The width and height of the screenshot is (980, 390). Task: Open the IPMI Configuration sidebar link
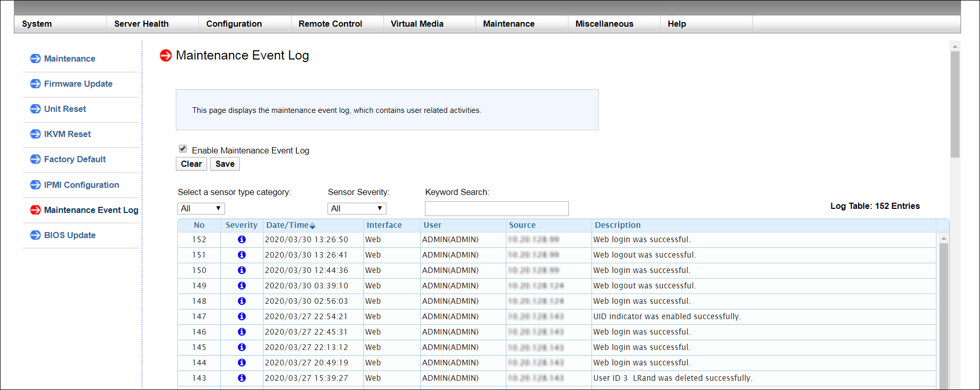81,185
